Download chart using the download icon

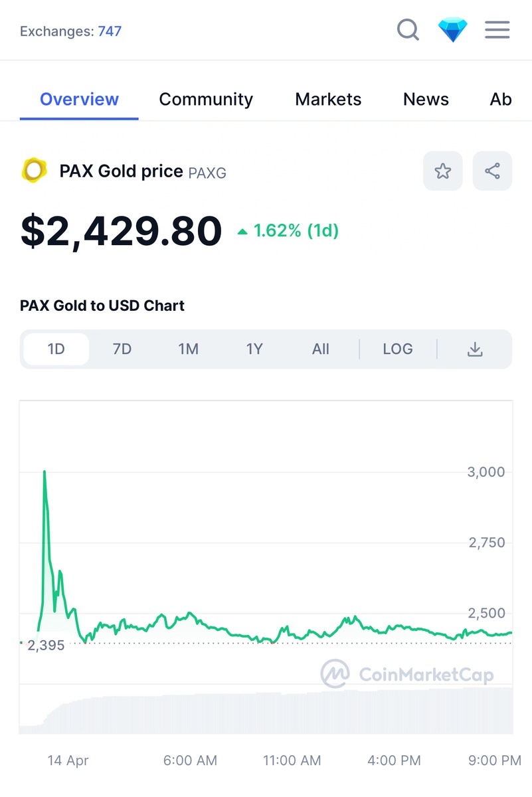coord(475,349)
